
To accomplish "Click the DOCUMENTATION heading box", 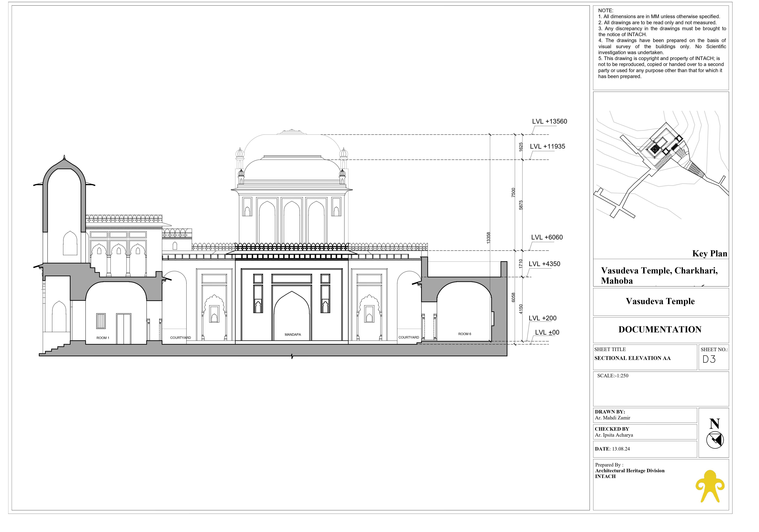I will (x=660, y=329).
